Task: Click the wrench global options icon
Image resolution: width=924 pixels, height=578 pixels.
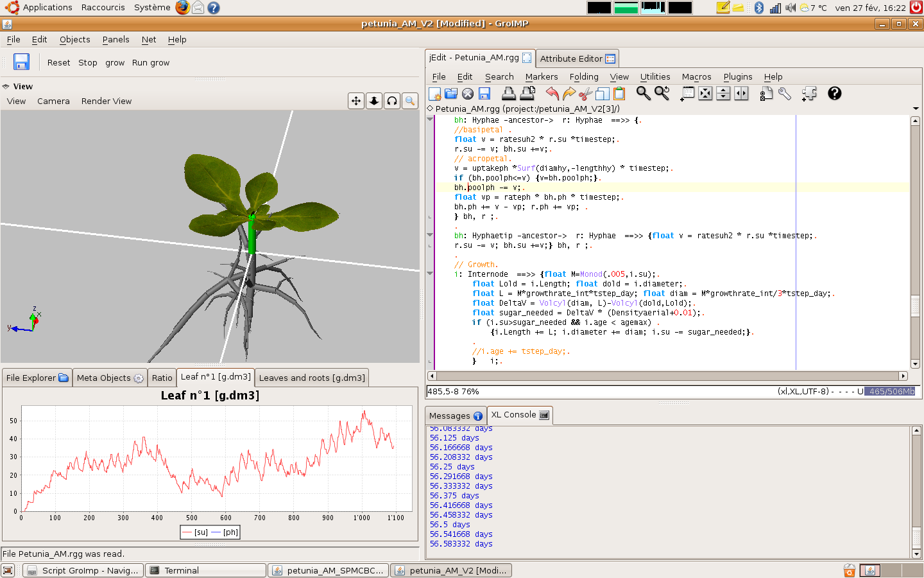Action: point(785,94)
